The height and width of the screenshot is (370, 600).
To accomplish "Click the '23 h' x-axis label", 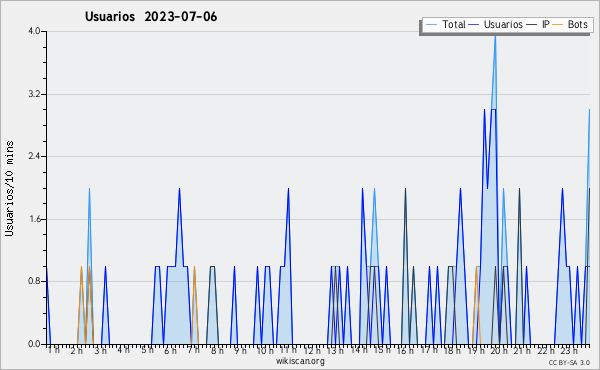I will coord(569,350).
